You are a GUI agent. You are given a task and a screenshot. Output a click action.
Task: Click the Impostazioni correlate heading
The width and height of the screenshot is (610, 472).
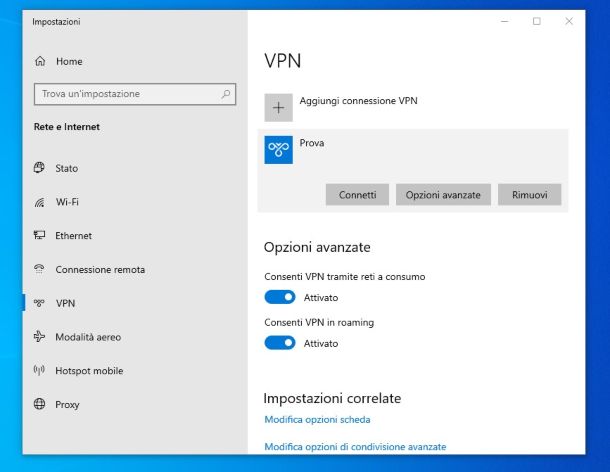coord(332,398)
